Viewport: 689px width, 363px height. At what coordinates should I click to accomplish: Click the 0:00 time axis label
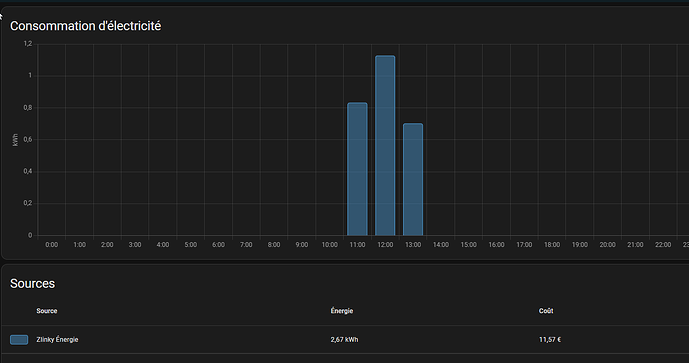point(51,245)
